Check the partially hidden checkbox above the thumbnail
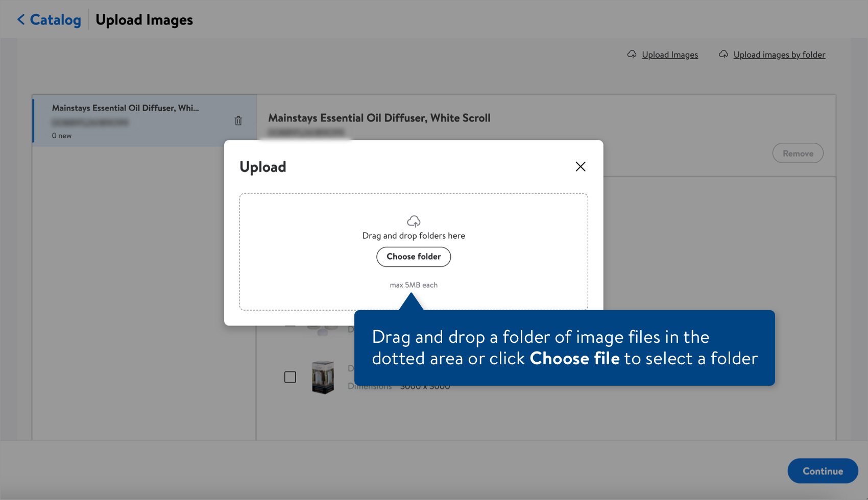Viewport: 868px width, 500px height. (290, 325)
